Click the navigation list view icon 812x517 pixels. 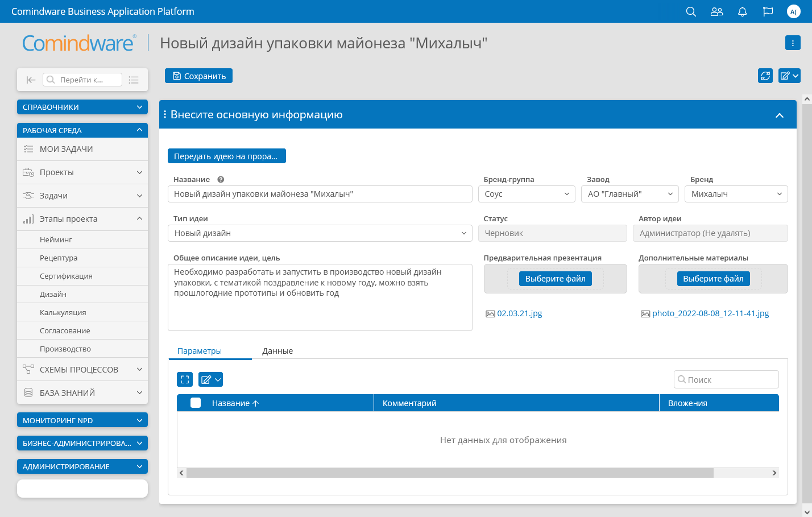click(x=134, y=80)
